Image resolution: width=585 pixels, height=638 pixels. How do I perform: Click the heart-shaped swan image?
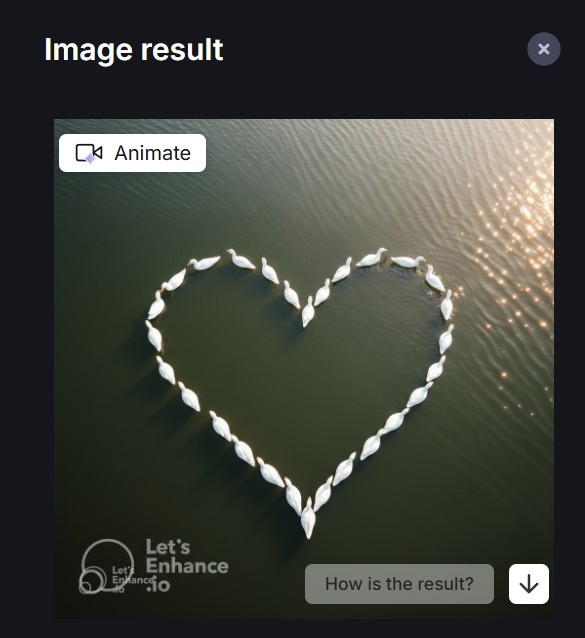click(x=304, y=369)
